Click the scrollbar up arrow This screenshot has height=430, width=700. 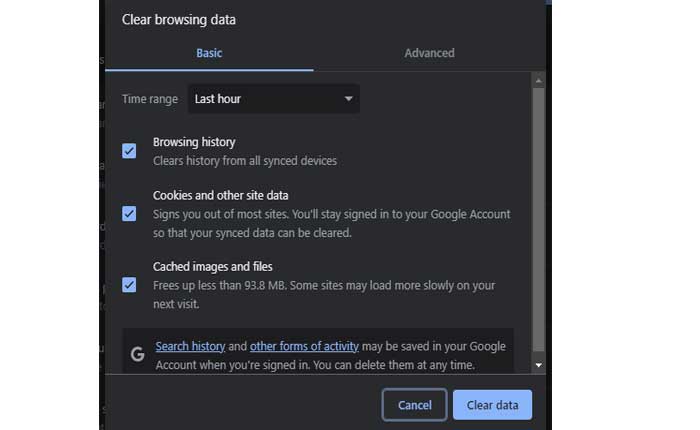(539, 80)
